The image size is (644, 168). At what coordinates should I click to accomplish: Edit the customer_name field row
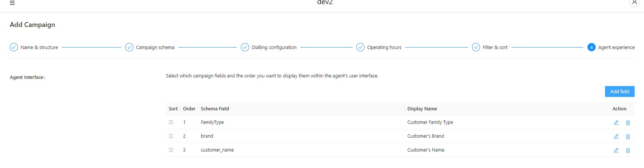point(616,150)
